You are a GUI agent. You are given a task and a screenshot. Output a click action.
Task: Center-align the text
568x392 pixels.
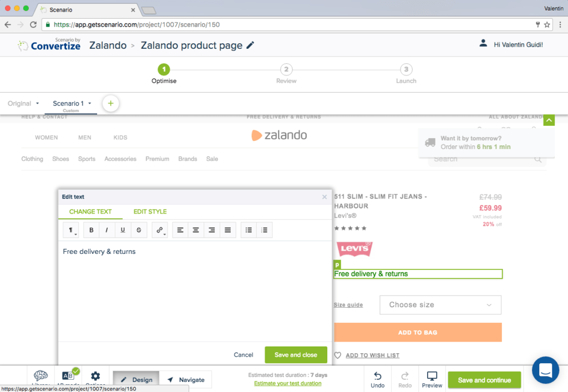(x=196, y=230)
